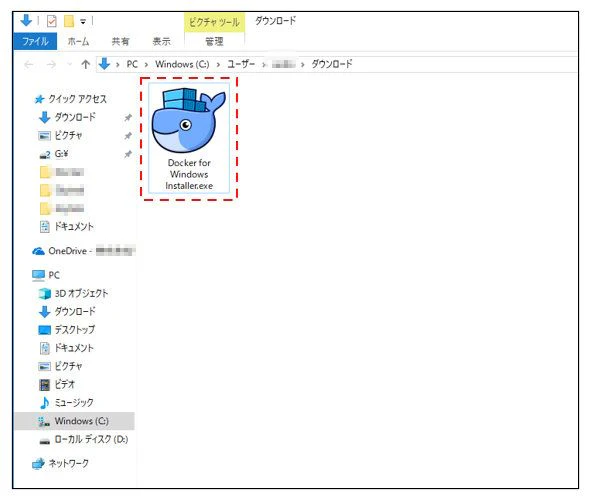Open the ミュージック folder
This screenshot has height=500, width=589.
pyautogui.click(x=74, y=403)
